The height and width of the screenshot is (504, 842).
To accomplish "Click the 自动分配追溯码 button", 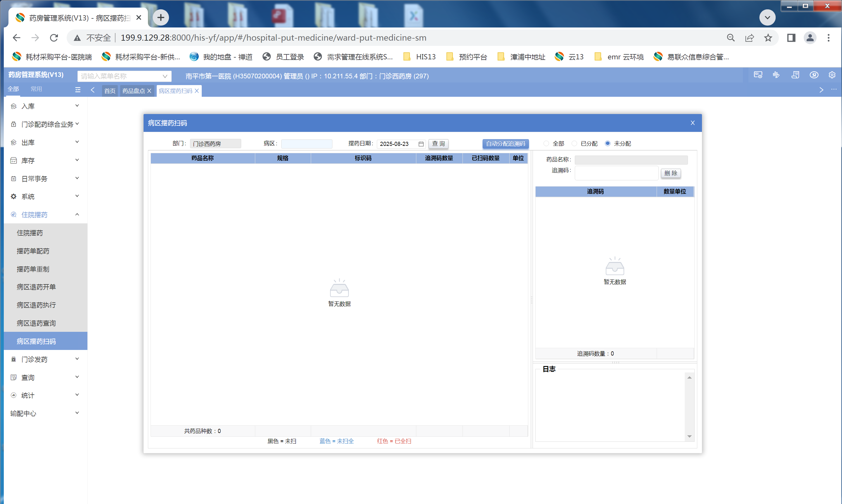I will [505, 144].
